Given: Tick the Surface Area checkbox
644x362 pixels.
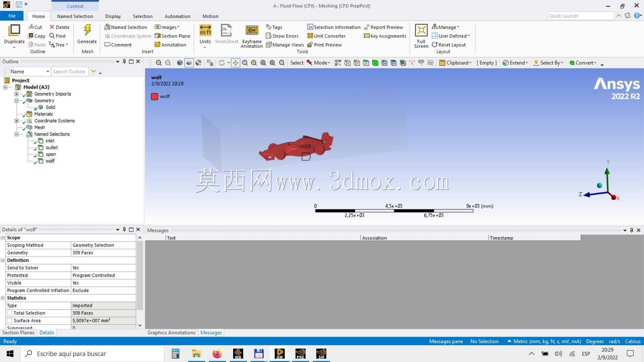Looking at the screenshot, I should tap(10, 320).
